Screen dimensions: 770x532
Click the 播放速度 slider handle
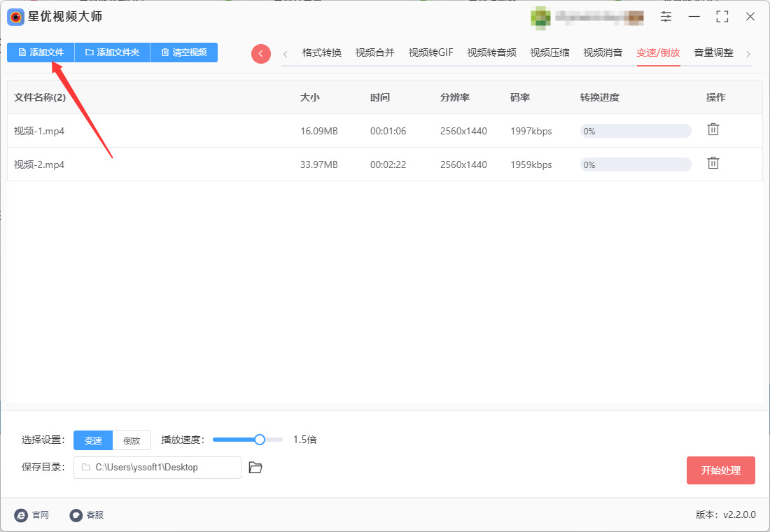click(260, 440)
